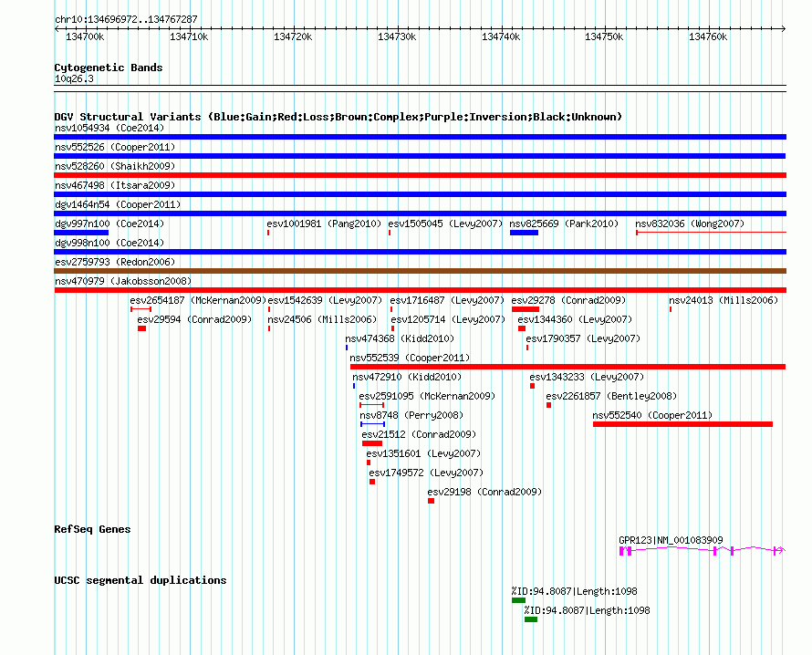This screenshot has width=812, height=655.
Task: Open the dgv998n100 (Coe2014) label
Action: (109, 243)
